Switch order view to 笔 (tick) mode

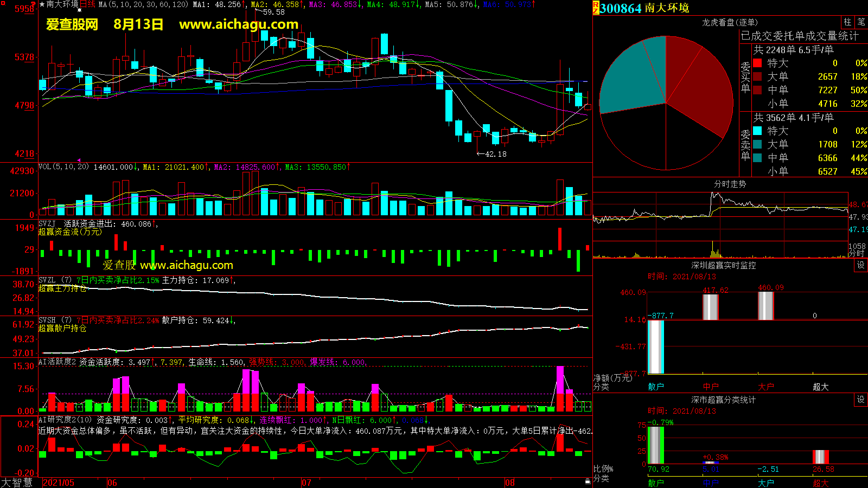click(x=861, y=22)
